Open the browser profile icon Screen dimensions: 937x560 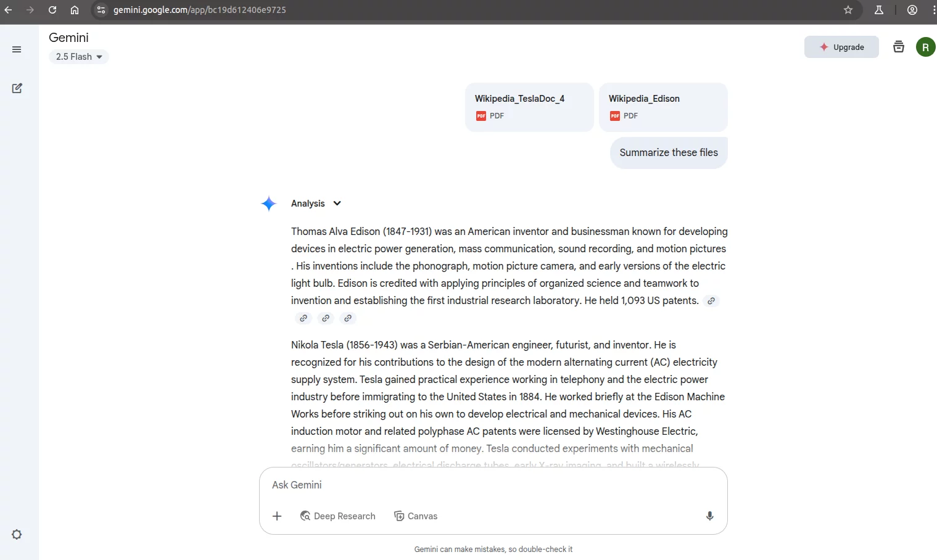tap(912, 10)
